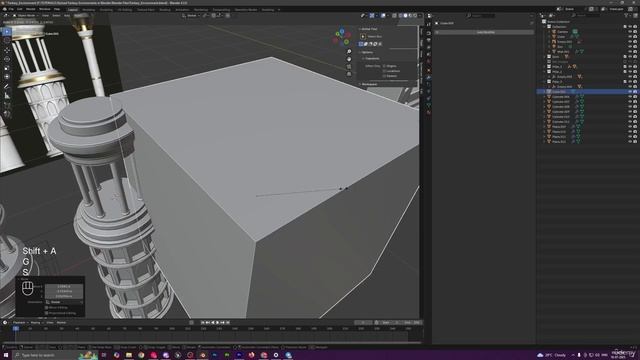
Task: Hide the highlighted Cube row with its eye icon
Action: [x=630, y=92]
